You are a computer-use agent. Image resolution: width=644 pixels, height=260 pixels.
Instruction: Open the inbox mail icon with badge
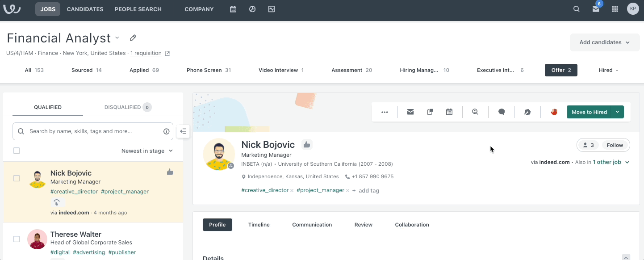click(596, 9)
